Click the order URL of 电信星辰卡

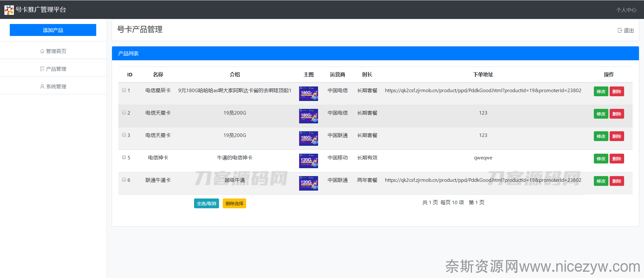(483, 91)
